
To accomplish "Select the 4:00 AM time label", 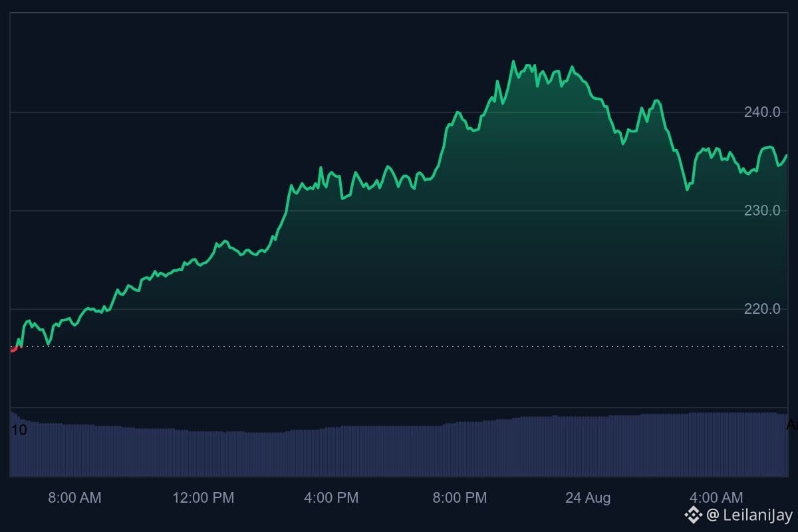I will click(x=716, y=498).
